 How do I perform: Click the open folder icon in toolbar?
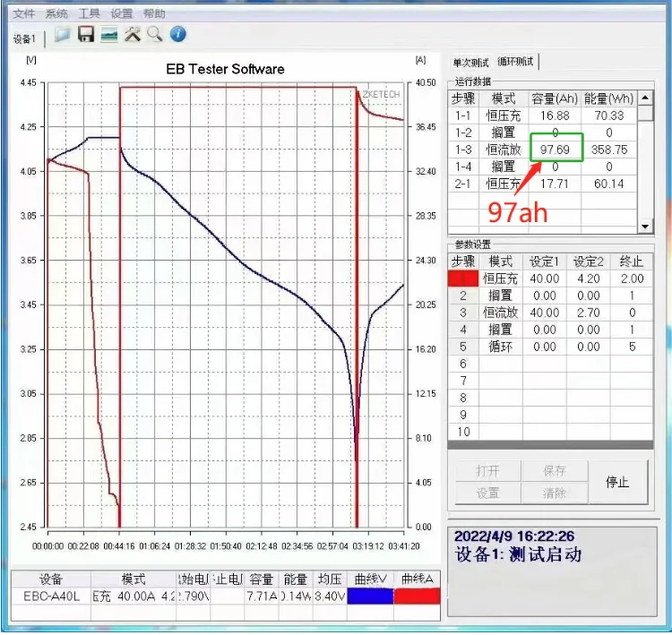click(x=63, y=35)
